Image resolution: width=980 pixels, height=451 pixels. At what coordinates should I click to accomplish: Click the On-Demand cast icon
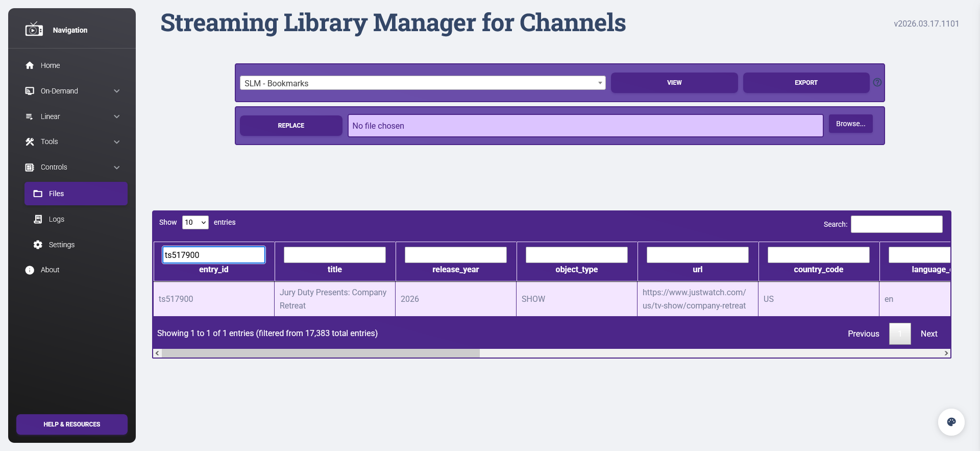tap(30, 91)
